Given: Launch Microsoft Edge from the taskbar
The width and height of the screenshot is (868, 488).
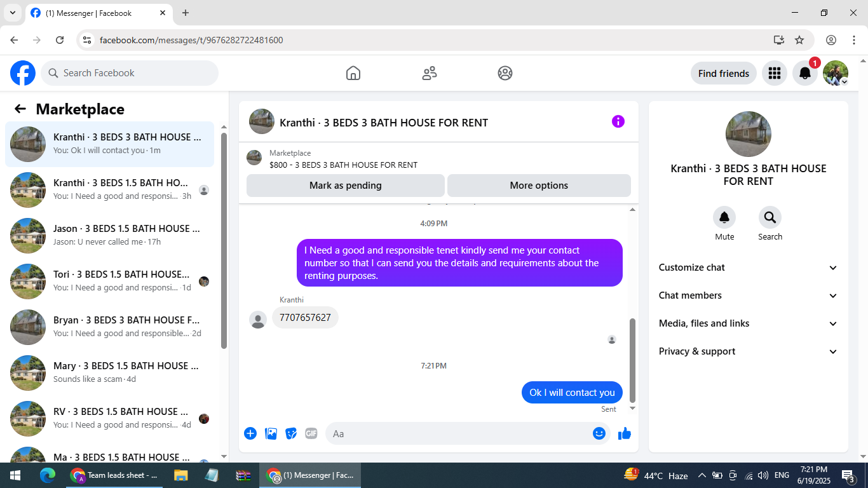Looking at the screenshot, I should click(x=48, y=475).
